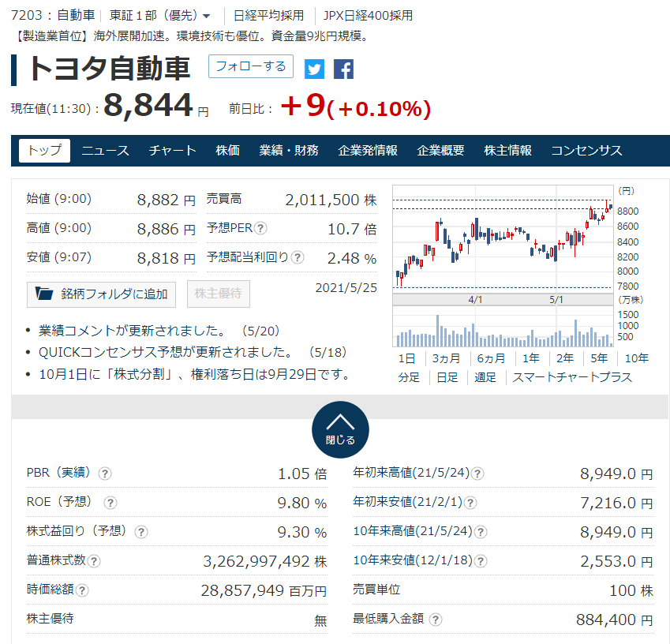
Task: Click the help icon beside 予想配当利回り
Action: click(x=298, y=257)
